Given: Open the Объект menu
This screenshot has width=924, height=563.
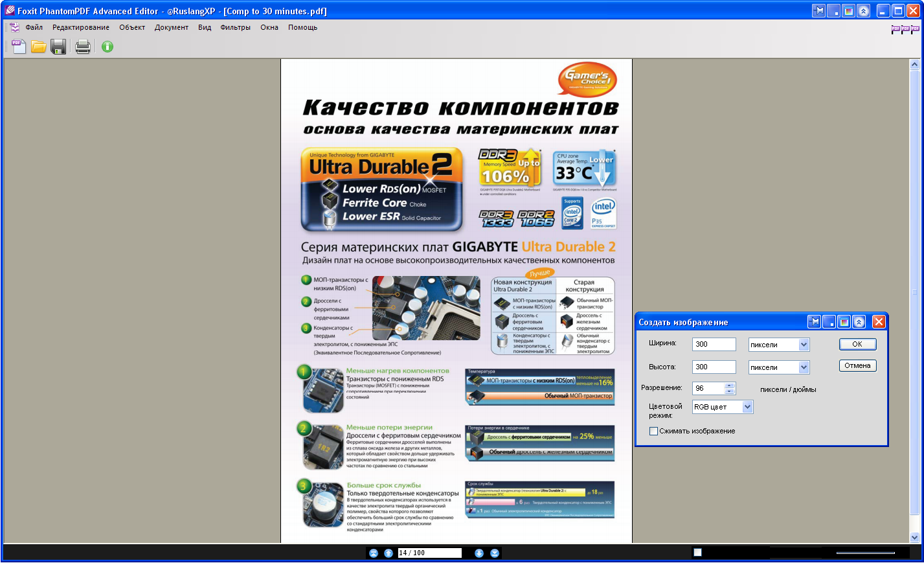Looking at the screenshot, I should point(132,27).
